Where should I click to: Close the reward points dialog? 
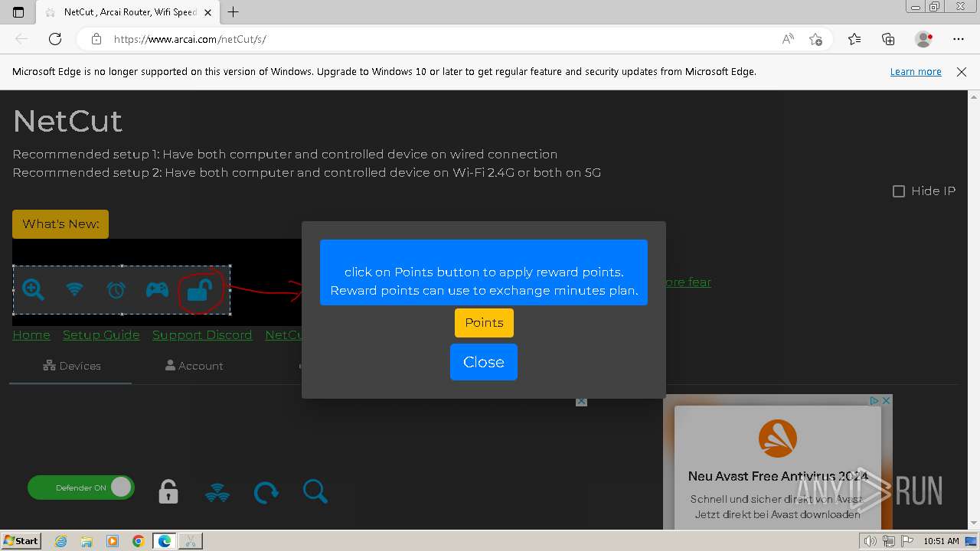point(484,362)
